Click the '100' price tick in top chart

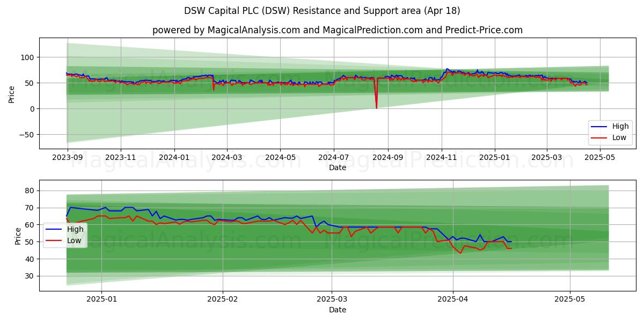pyautogui.click(x=28, y=57)
